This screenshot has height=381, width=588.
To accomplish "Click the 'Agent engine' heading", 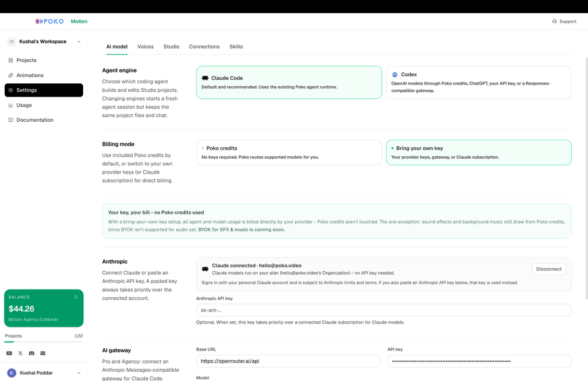I will click(x=119, y=70).
